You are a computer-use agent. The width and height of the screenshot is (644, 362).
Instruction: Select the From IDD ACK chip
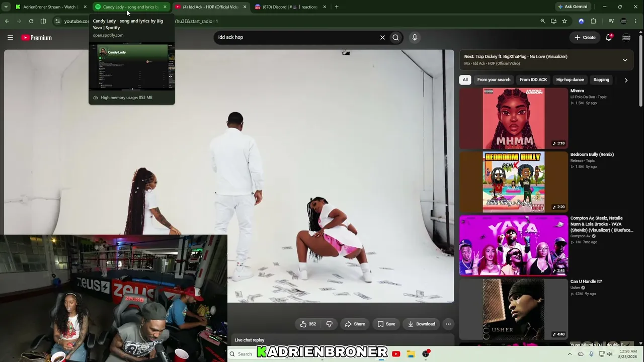click(533, 79)
